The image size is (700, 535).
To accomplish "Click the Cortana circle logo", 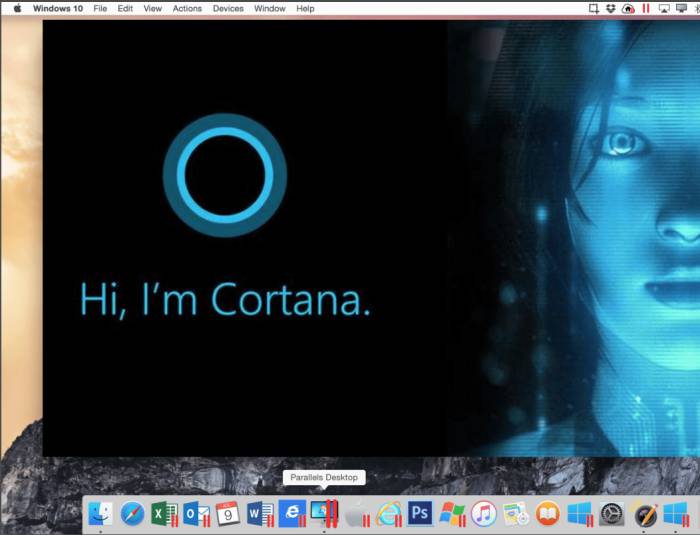I will click(x=225, y=175).
